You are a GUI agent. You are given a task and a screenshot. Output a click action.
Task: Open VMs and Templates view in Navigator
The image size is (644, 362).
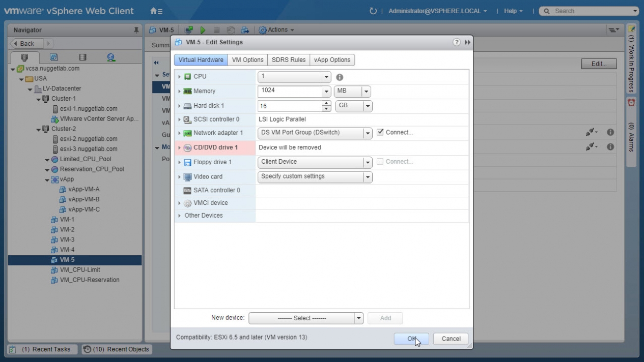pyautogui.click(x=53, y=57)
